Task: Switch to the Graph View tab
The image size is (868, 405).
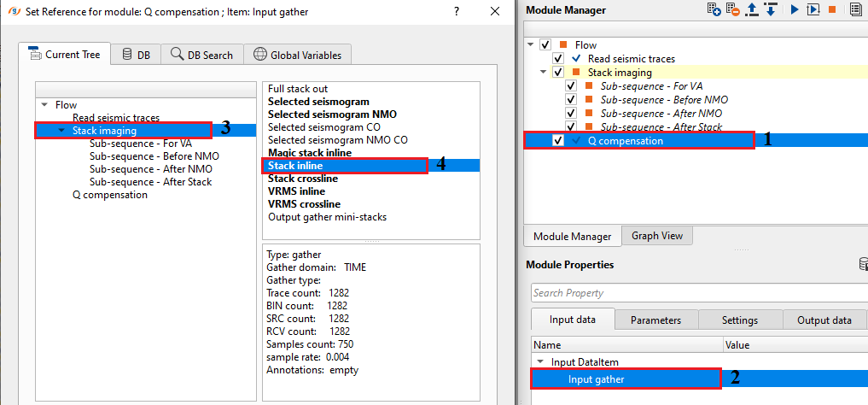Action: (656, 236)
